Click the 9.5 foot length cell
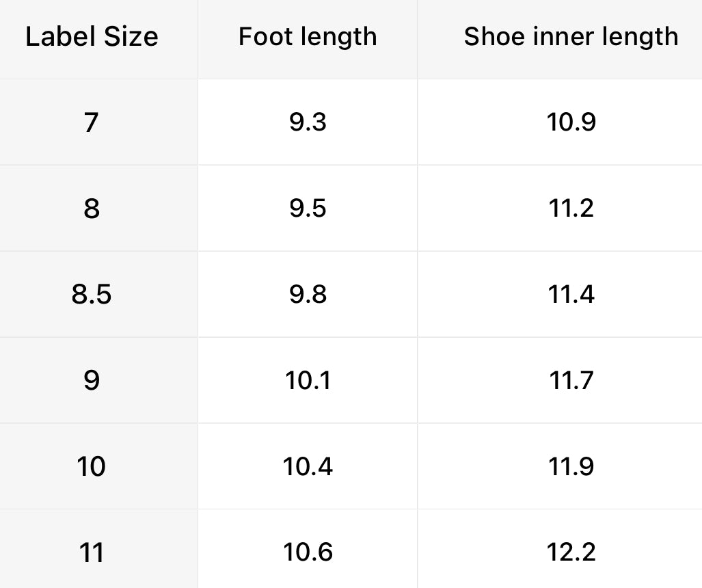 click(x=308, y=208)
